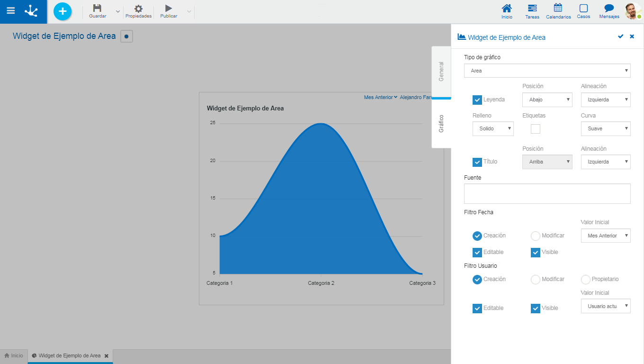Click Alejandro user filter on chart
The width and height of the screenshot is (644, 364).
pyautogui.click(x=415, y=97)
